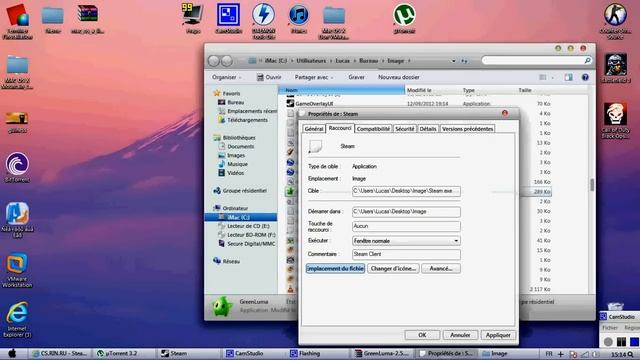This screenshot has height=360, width=640.
Task: Click Emplacement du fichier button
Action: [x=335, y=269]
